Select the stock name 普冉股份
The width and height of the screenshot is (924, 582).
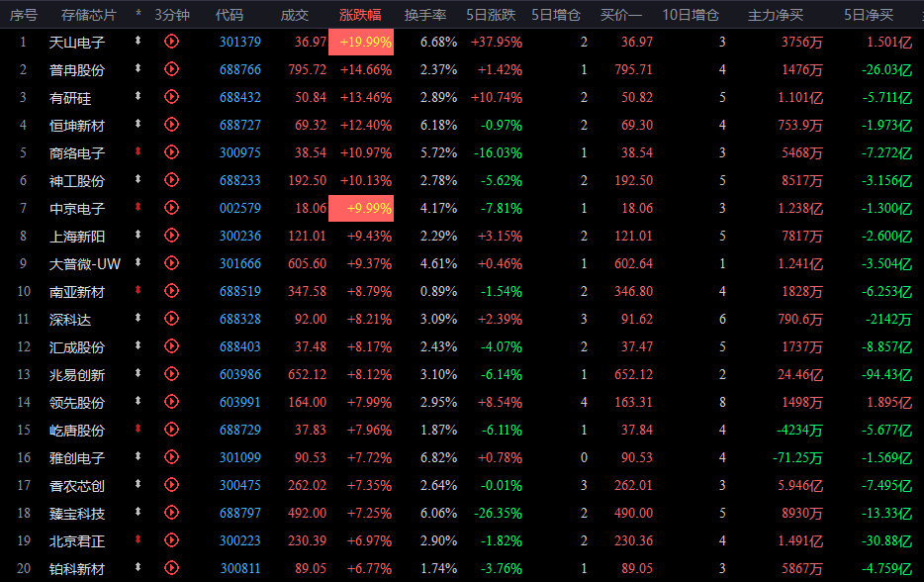(77, 70)
